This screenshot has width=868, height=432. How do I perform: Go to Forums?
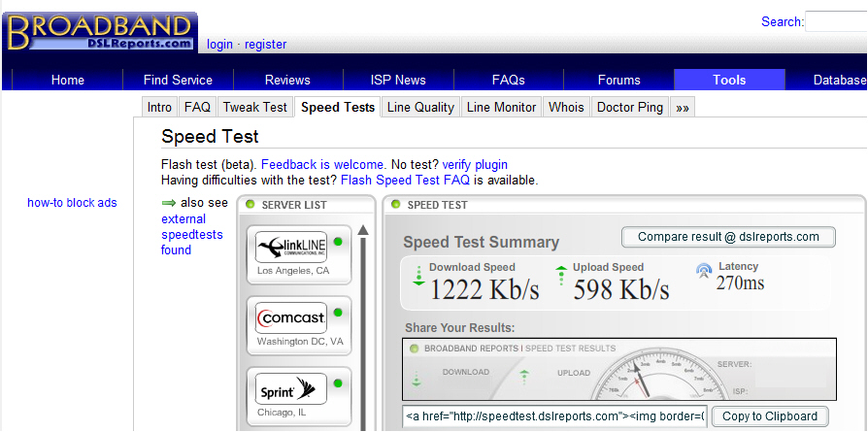618,80
